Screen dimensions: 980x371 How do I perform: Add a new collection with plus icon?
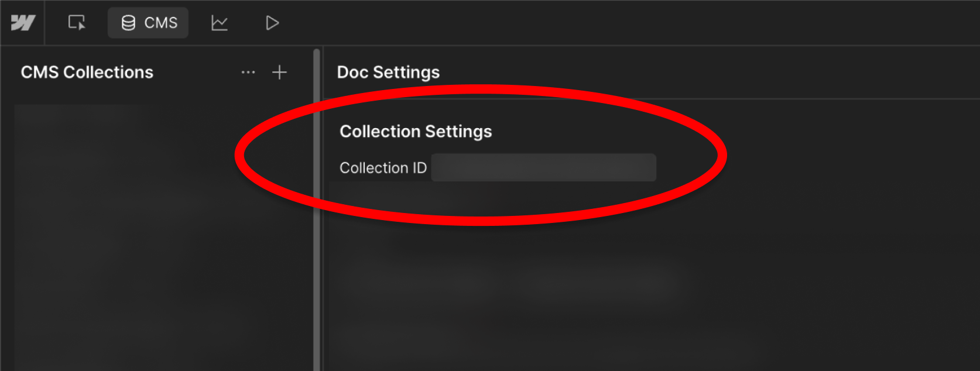click(280, 72)
